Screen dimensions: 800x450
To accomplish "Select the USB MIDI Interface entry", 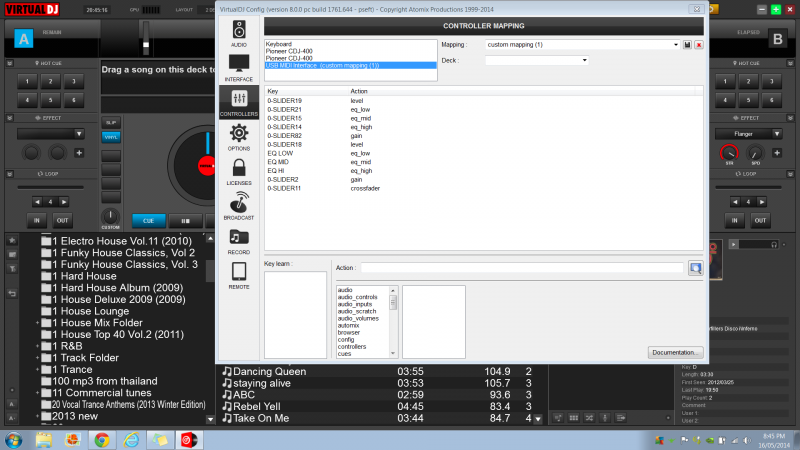I will coord(351,65).
